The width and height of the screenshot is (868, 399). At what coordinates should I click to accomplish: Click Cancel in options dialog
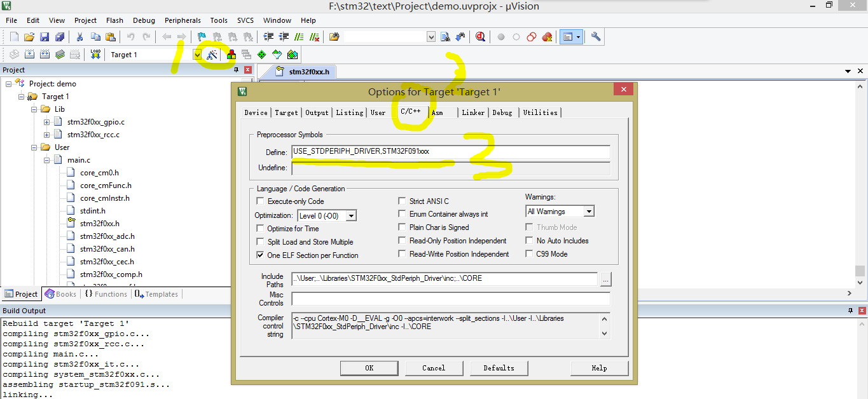(434, 368)
